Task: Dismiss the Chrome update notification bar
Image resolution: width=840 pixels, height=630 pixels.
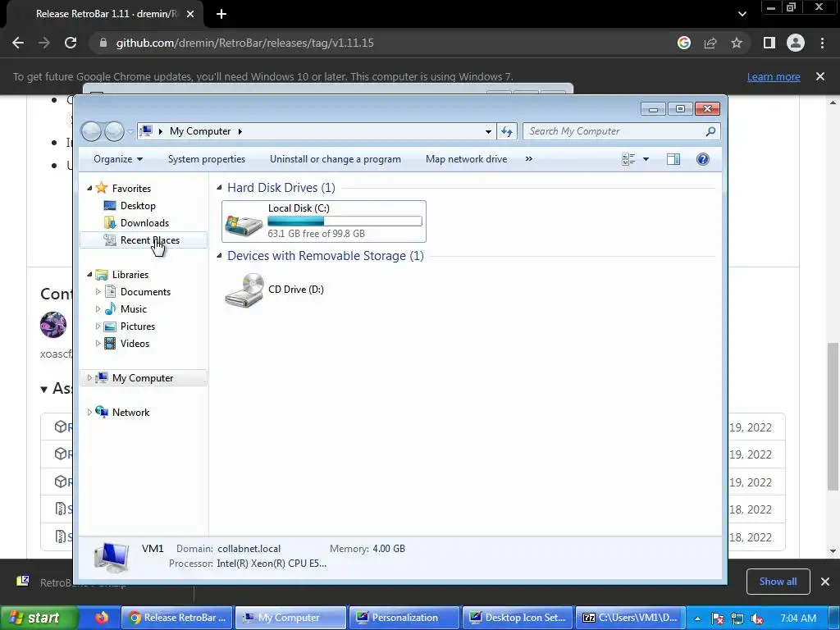Action: [820, 76]
